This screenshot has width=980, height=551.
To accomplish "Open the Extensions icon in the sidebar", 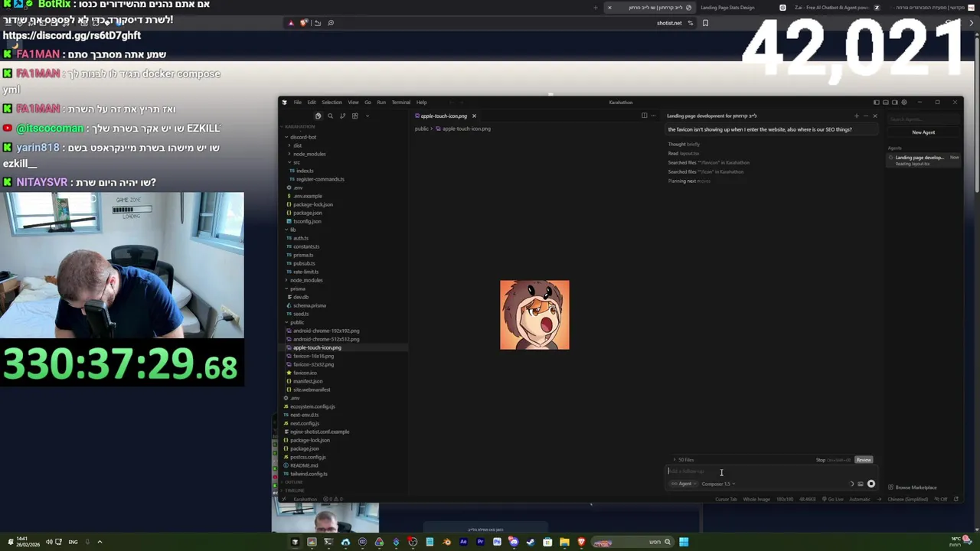I will (354, 116).
